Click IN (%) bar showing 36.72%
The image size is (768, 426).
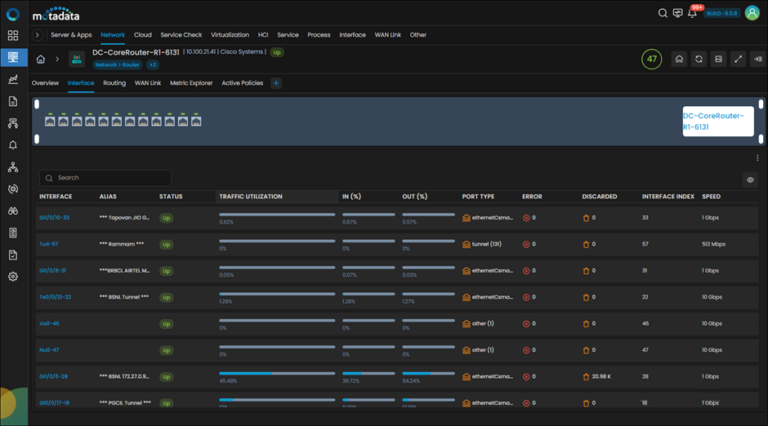click(368, 374)
